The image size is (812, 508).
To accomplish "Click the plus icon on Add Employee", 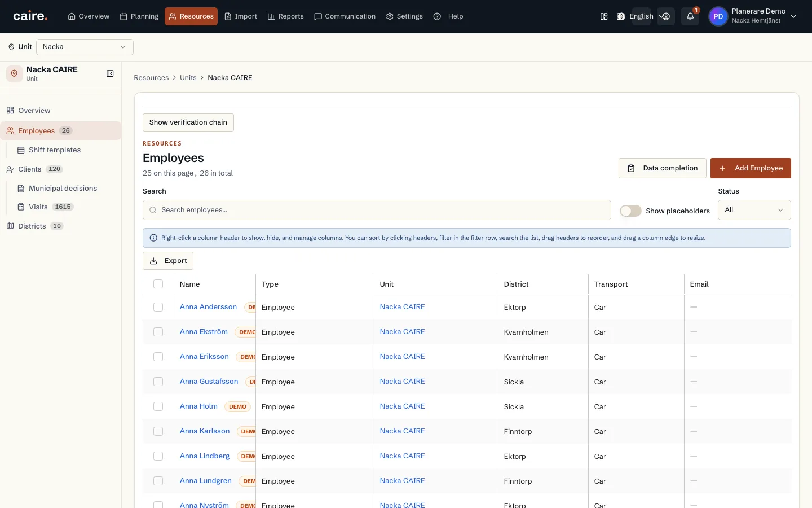I will (x=722, y=168).
